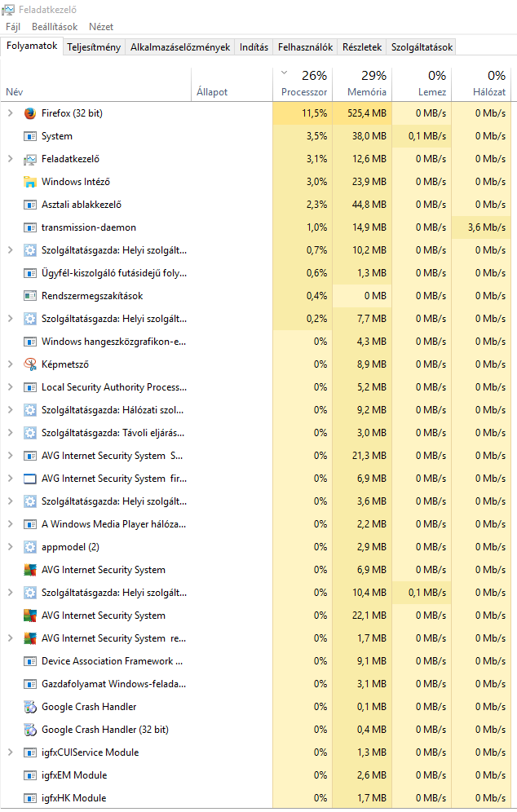
Task: Expand Szolgáltatásgazda: Távoli eljárás... group
Action: tap(10, 432)
